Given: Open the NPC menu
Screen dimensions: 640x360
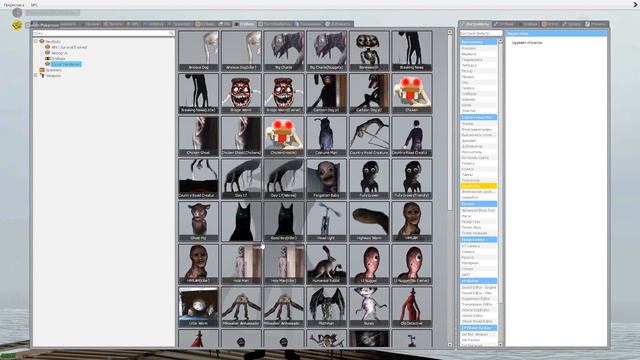Looking at the screenshot, I should (x=34, y=5).
